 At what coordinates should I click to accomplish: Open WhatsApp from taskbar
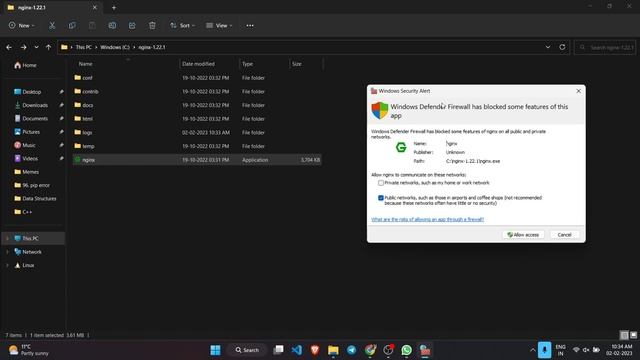(407, 350)
